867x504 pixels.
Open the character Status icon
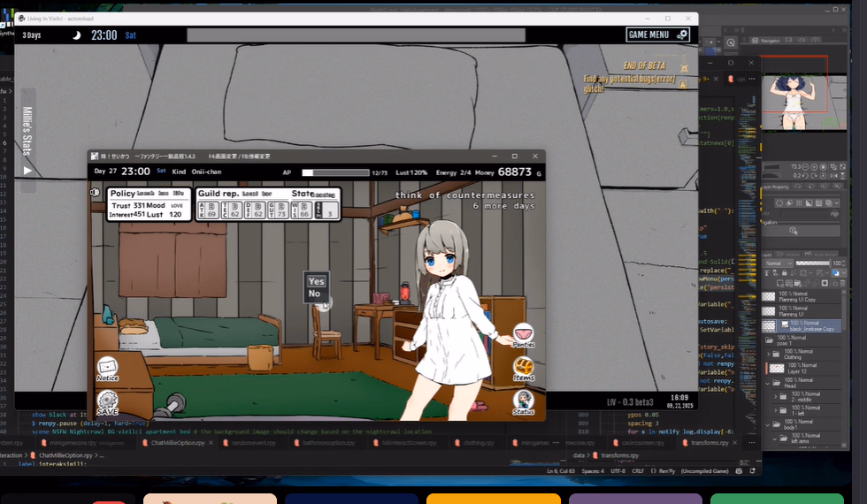point(523,401)
